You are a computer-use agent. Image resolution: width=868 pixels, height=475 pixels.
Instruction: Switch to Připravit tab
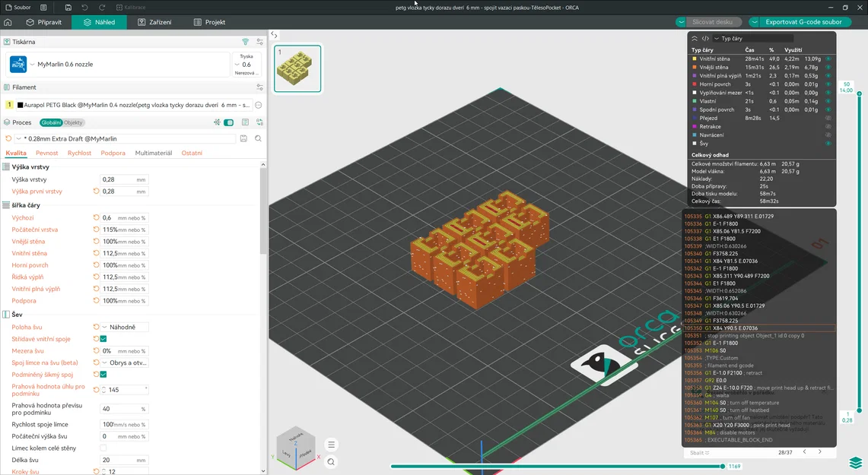43,22
